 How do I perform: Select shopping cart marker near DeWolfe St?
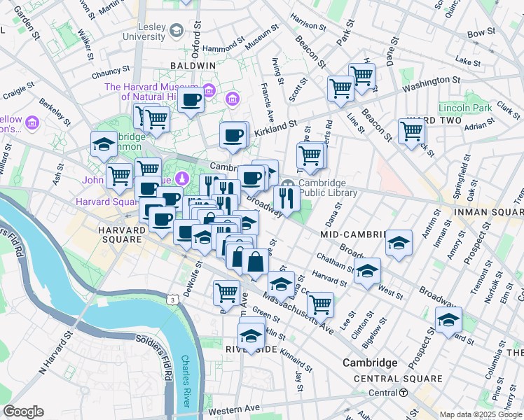[227, 296]
